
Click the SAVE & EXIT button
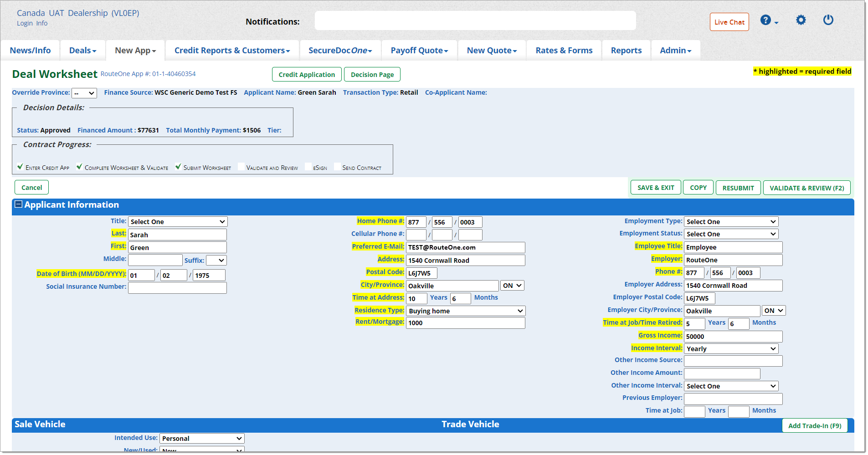point(656,188)
